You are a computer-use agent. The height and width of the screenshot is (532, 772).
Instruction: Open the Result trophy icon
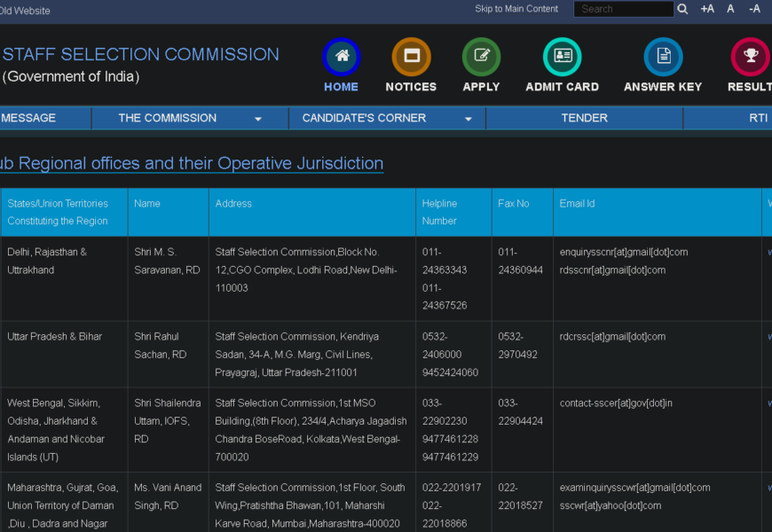coord(751,57)
